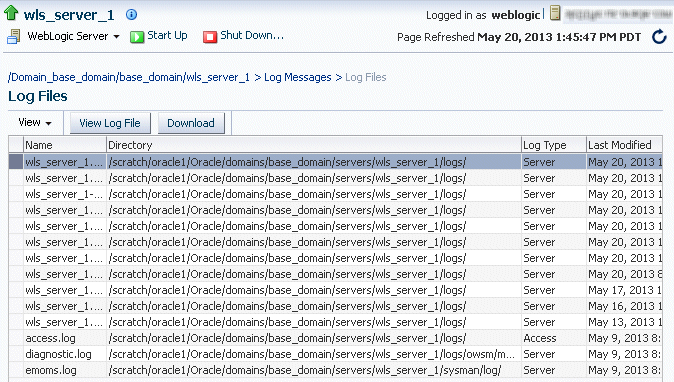Screen dimensions: 674x382
Task: Click the green Start Up icon
Action: coord(137,37)
